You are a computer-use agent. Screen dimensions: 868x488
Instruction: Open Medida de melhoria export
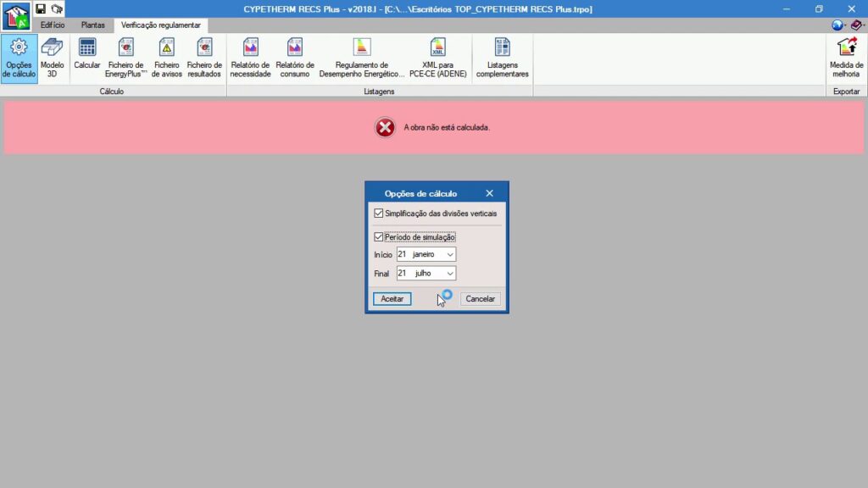pos(846,57)
